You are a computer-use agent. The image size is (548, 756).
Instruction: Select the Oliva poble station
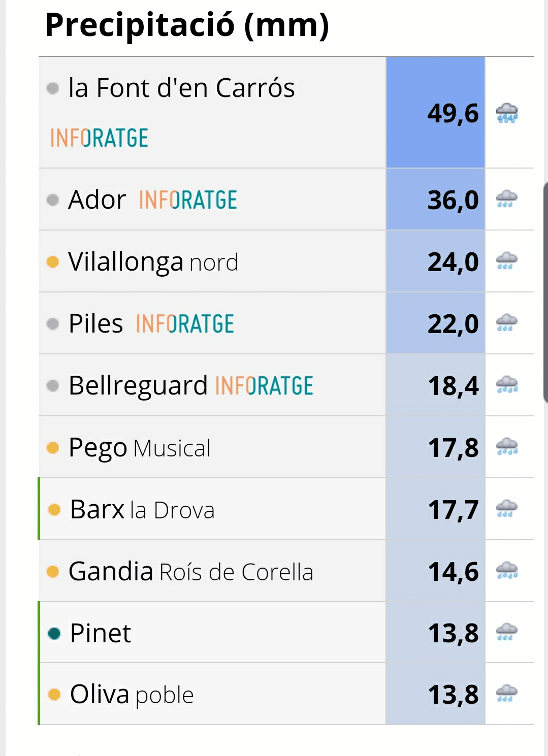click(x=132, y=694)
